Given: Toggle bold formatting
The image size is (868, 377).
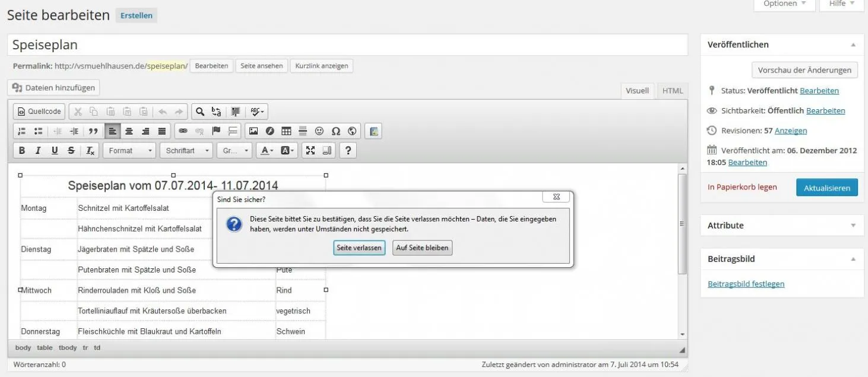Looking at the screenshot, I should click(x=22, y=151).
